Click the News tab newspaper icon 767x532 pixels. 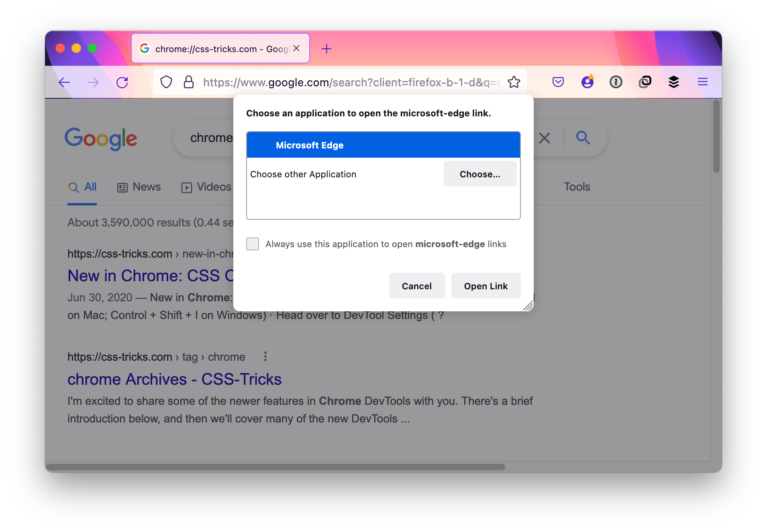[122, 187]
